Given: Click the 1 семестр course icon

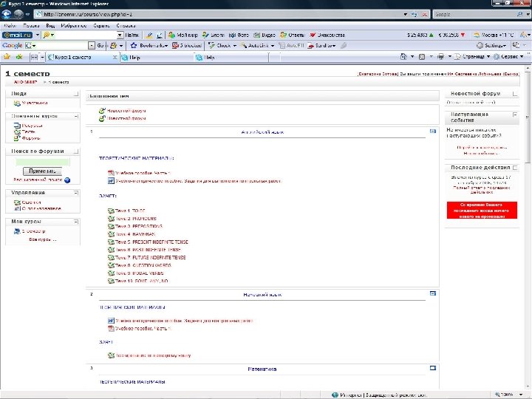Looking at the screenshot, I should coord(16,231).
